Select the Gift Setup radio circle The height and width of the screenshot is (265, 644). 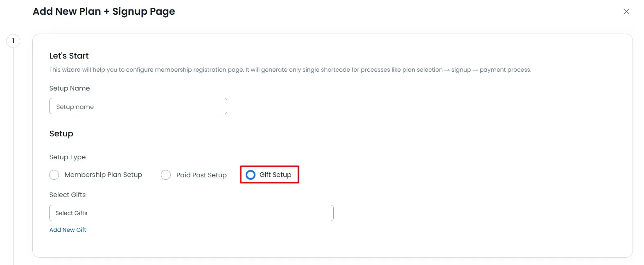click(251, 175)
